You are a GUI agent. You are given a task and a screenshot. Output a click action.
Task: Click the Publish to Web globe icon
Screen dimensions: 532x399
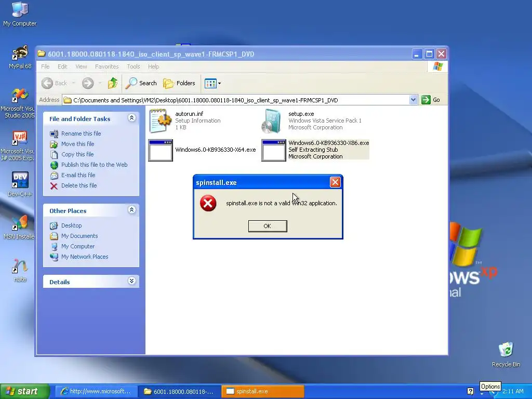[54, 165]
